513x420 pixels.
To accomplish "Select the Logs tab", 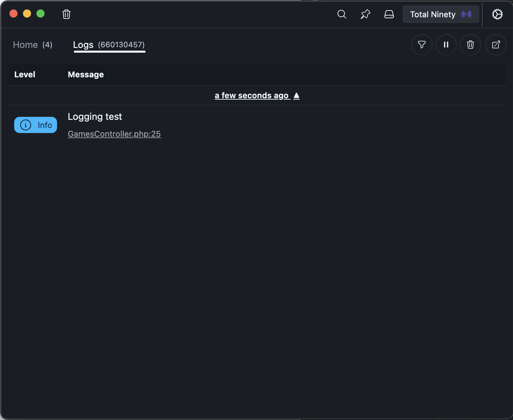I will (83, 45).
